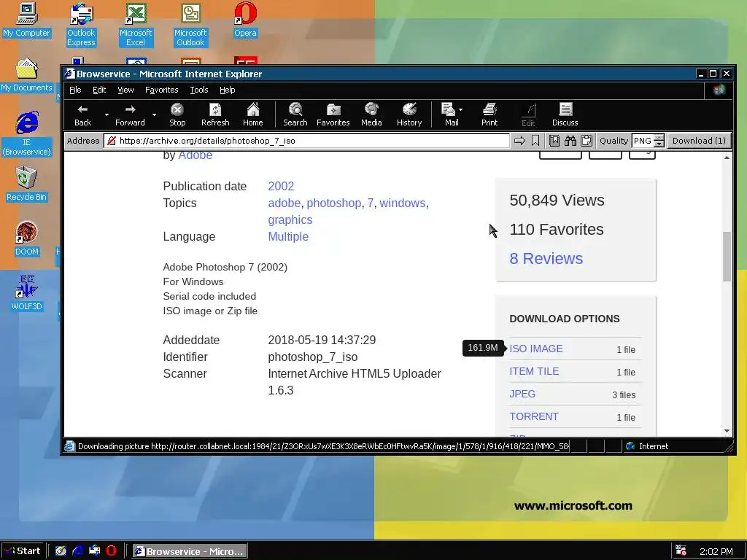Open the windows topic link

tap(403, 203)
